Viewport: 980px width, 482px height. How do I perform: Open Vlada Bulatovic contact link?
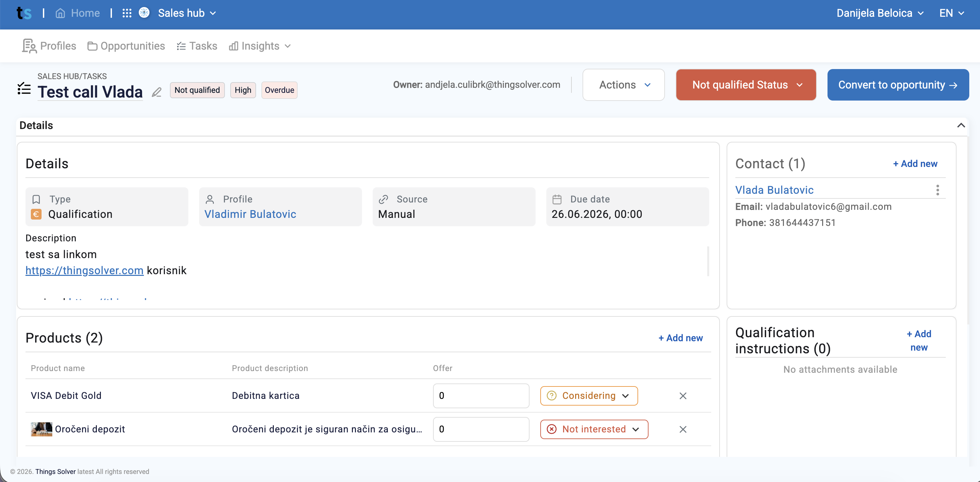[774, 190]
